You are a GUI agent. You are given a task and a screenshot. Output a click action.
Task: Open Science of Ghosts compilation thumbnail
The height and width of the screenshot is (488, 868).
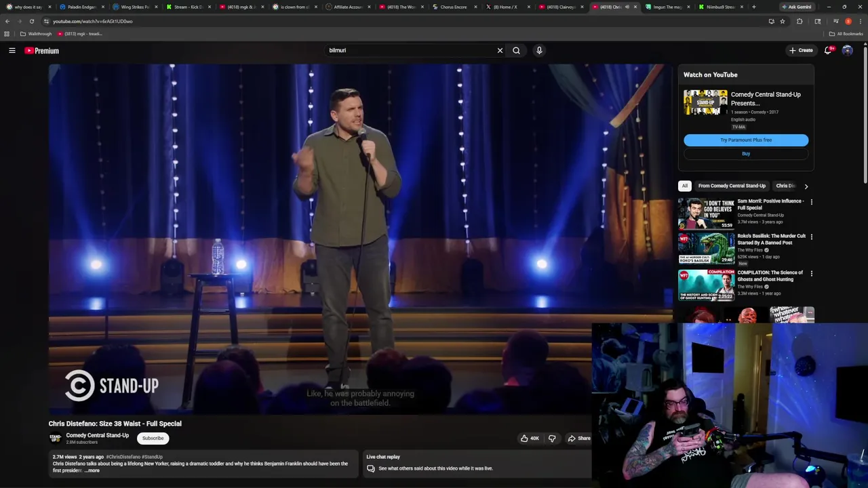(x=706, y=285)
